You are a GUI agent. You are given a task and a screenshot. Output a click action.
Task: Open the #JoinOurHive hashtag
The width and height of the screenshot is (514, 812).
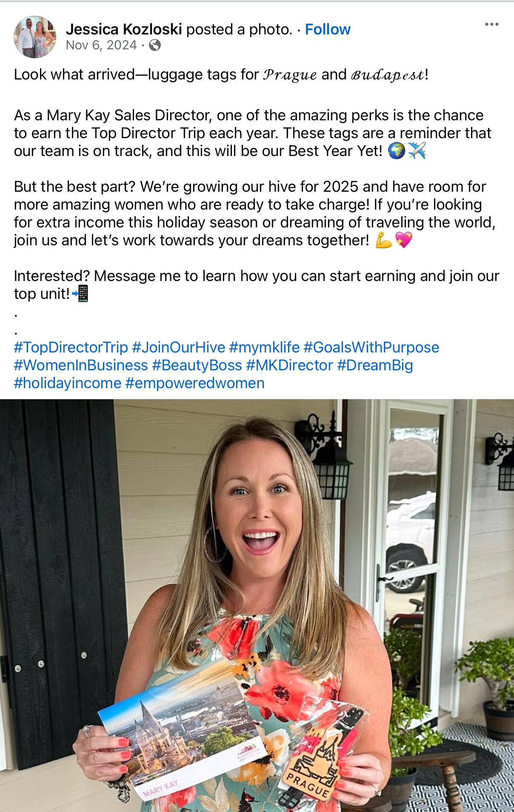coord(179,347)
